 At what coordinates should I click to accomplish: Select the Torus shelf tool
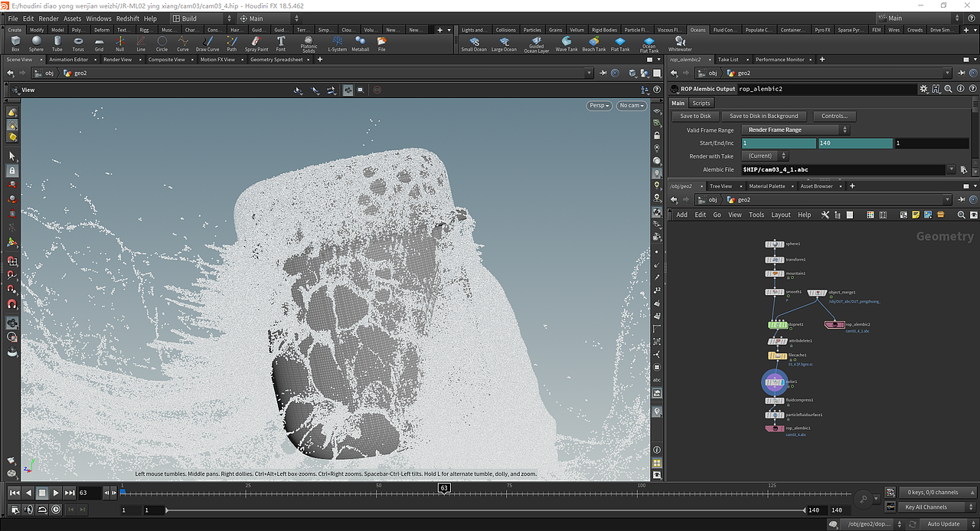[78, 43]
